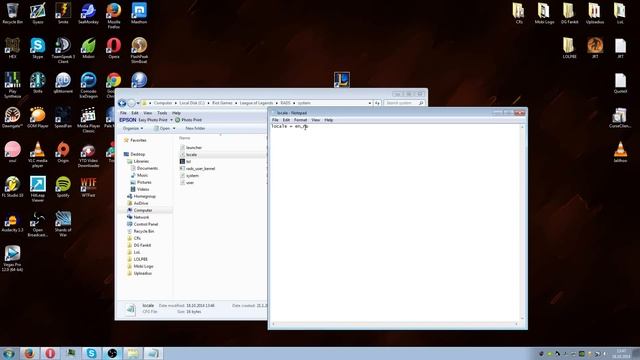This screenshot has height=360, width=640.
Task: Launch Skype from the desktop shortcut
Action: coord(38,48)
